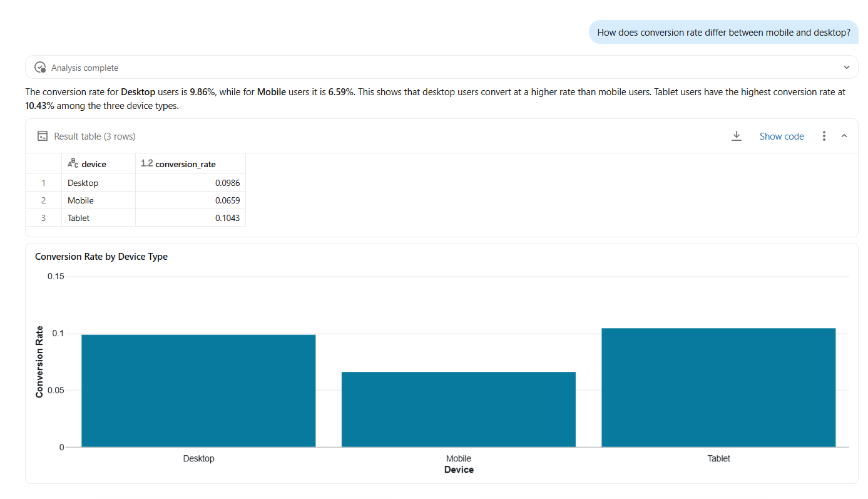The image size is (868, 499).
Task: Select the 0.0659 conversion rate cell
Action: click(x=190, y=200)
